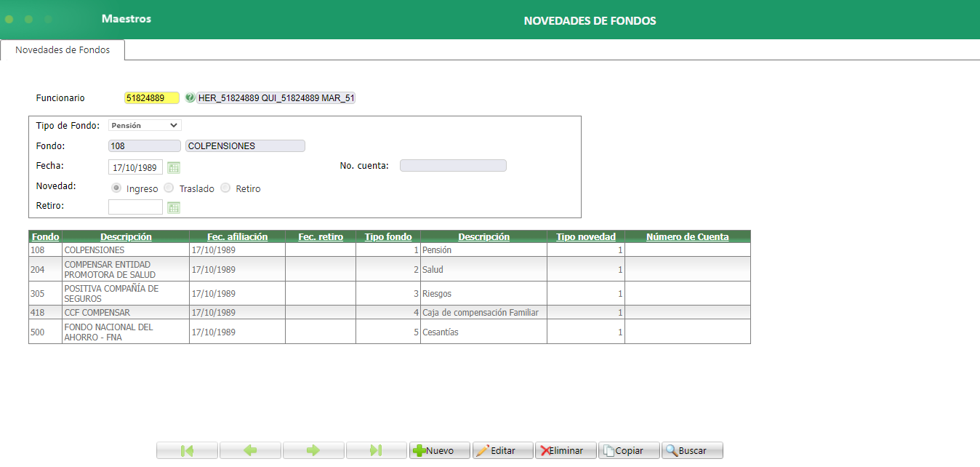Viewport: 980px width, 467px height.
Task: Advance to the next record with the green arrow
Action: (x=313, y=450)
